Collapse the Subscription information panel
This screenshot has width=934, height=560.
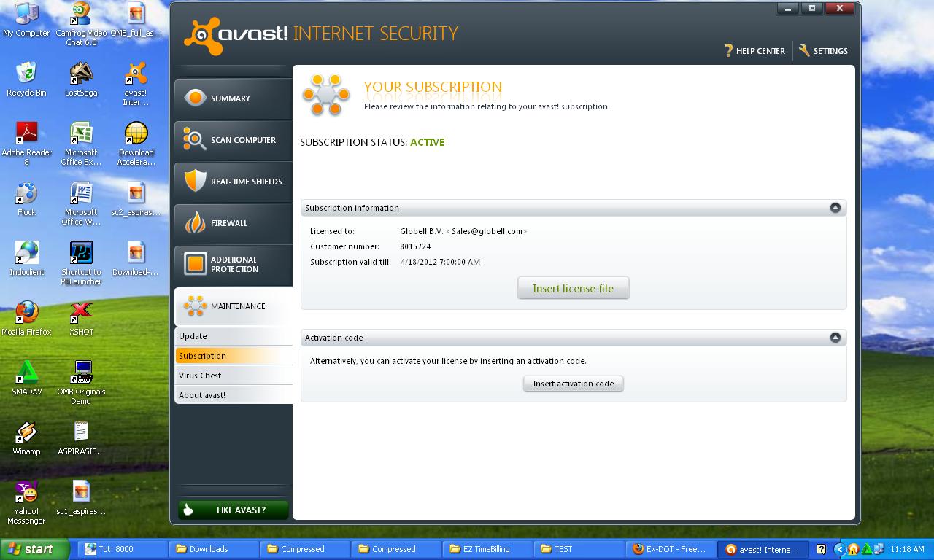(835, 208)
